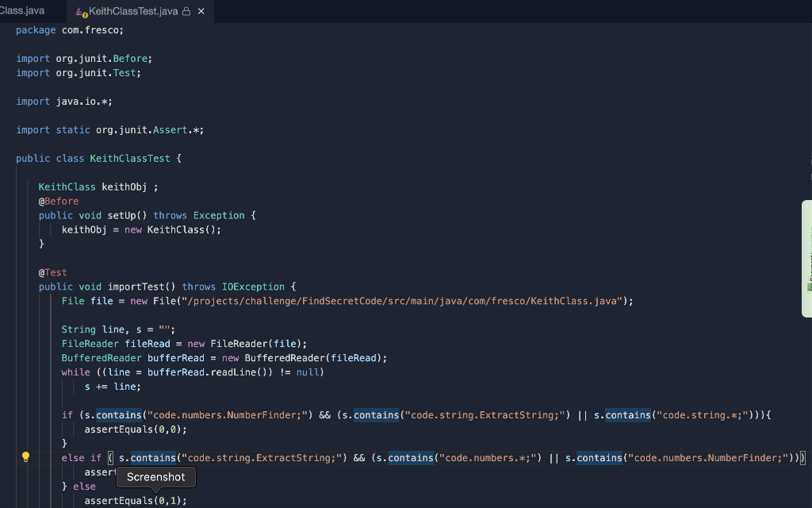Click 'Test' in the org.junit.Test import
The width and height of the screenshot is (812, 508).
point(124,72)
